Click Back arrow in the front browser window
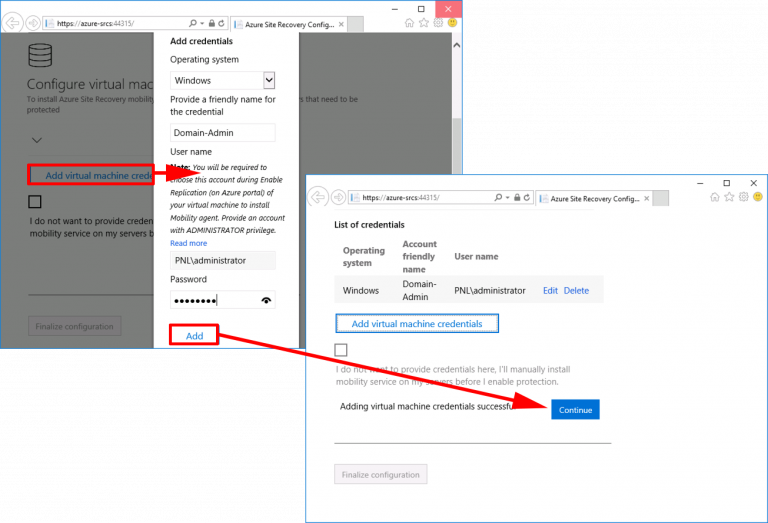The image size is (768, 523). [318, 197]
